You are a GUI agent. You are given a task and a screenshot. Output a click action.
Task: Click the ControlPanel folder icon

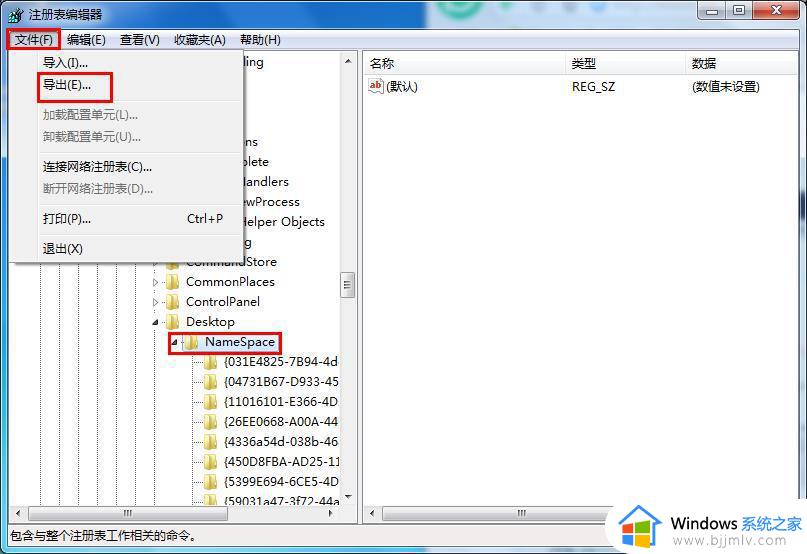173,302
